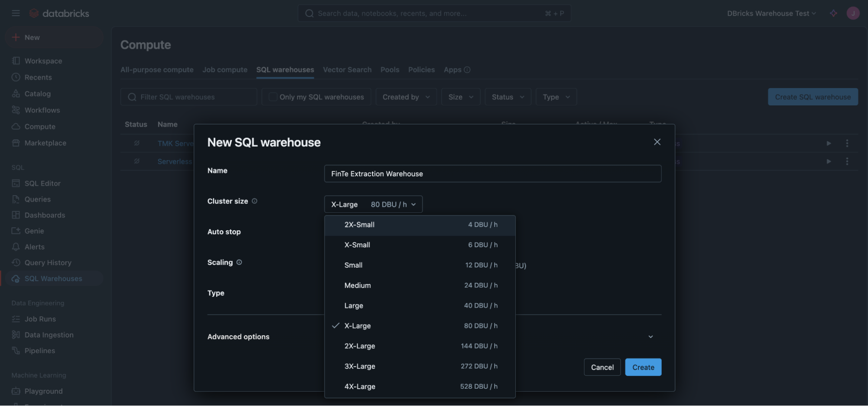Select X-Small 6 DBU/h cluster size
The height and width of the screenshot is (406, 868).
pos(420,245)
